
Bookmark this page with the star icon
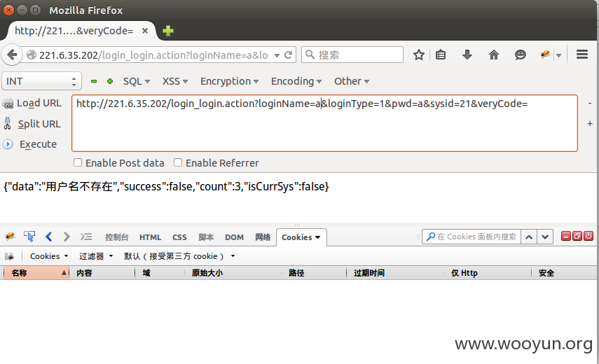[x=419, y=55]
